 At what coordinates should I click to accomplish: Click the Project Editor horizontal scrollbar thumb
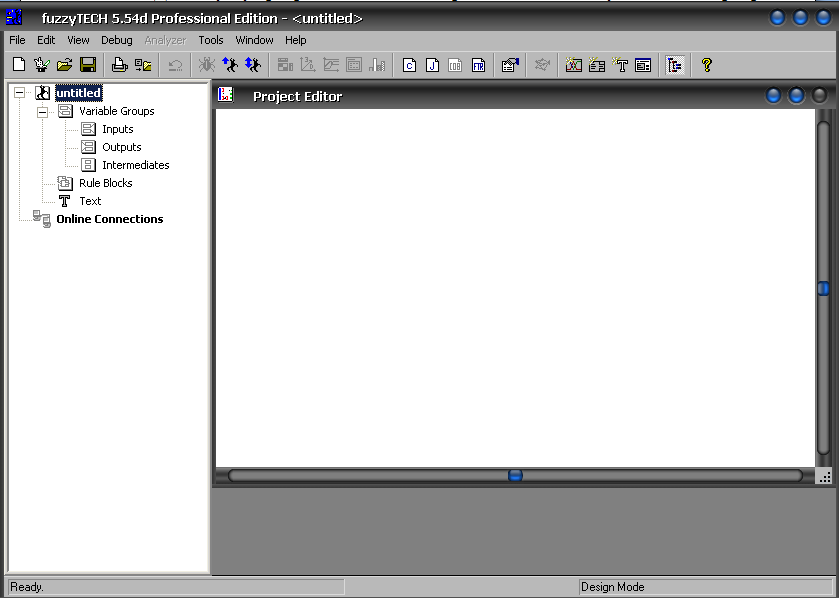point(515,476)
